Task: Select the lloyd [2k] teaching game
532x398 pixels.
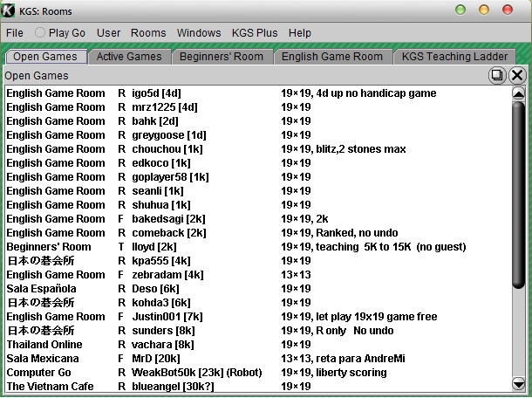Action: point(258,246)
